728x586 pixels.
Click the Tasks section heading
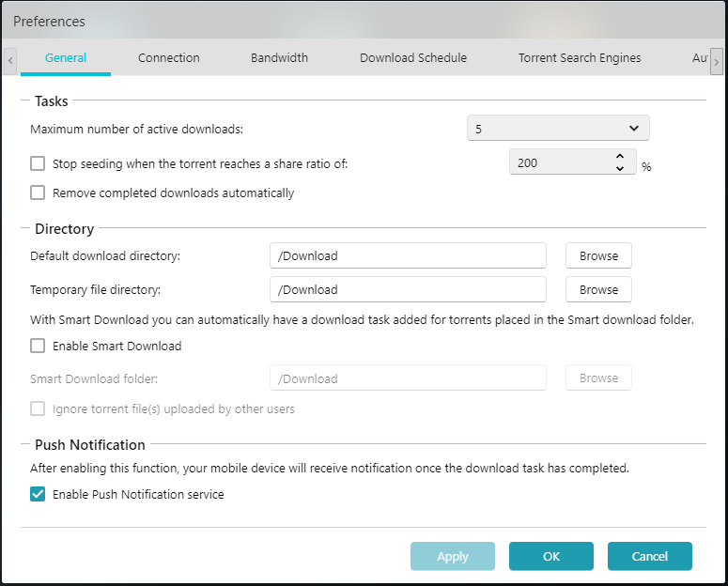point(52,100)
